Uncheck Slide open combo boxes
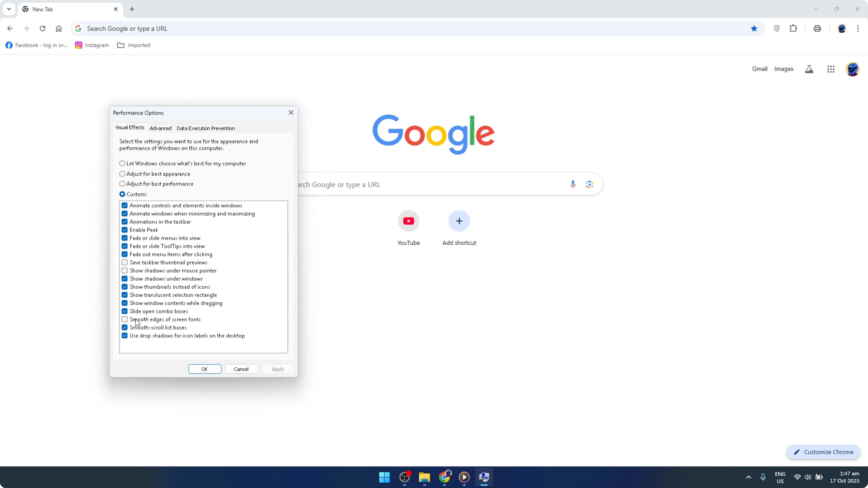This screenshot has width=868, height=488. [x=125, y=311]
